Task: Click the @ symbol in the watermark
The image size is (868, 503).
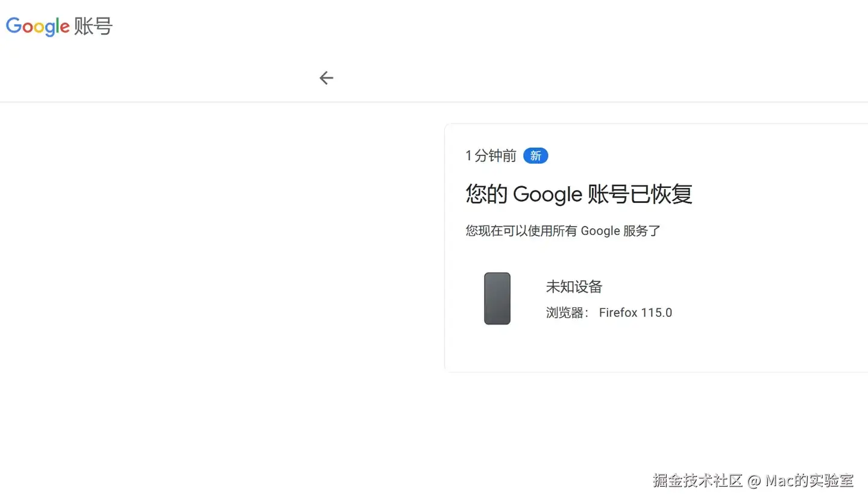Action: (753, 481)
